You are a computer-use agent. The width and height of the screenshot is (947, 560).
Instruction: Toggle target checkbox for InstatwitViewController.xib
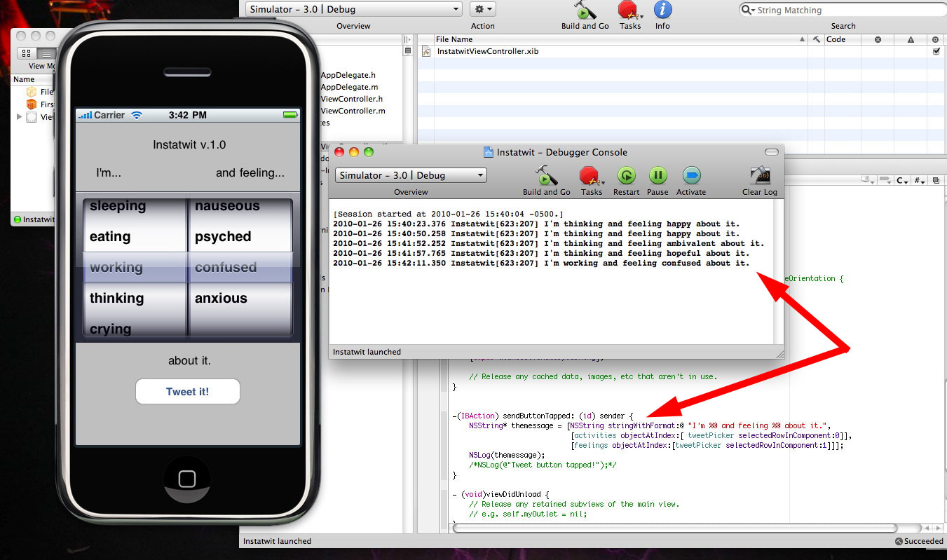pos(936,51)
